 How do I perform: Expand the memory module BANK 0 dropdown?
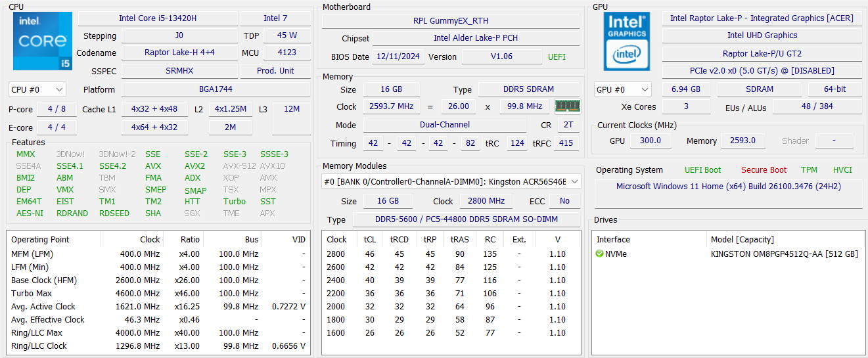451,181
